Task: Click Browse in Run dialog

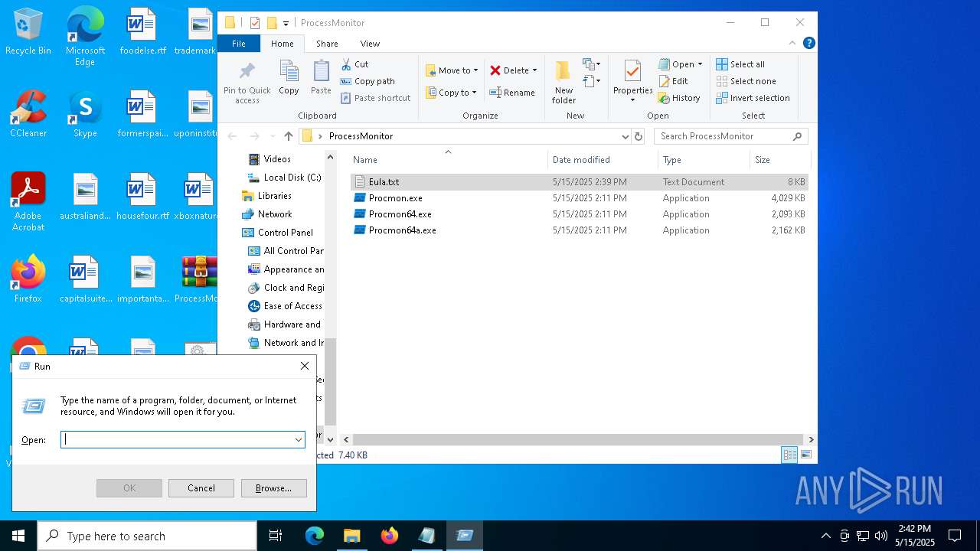Action: point(273,488)
